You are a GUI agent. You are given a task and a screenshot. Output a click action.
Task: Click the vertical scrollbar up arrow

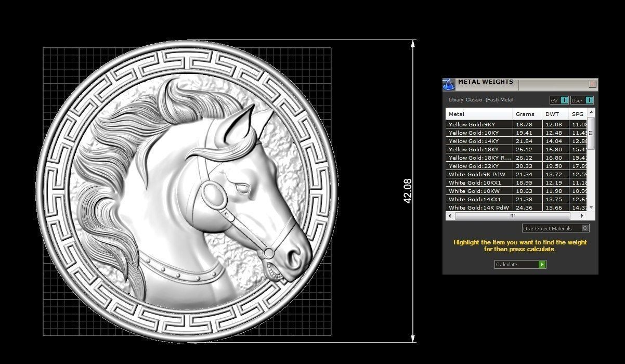click(591, 112)
